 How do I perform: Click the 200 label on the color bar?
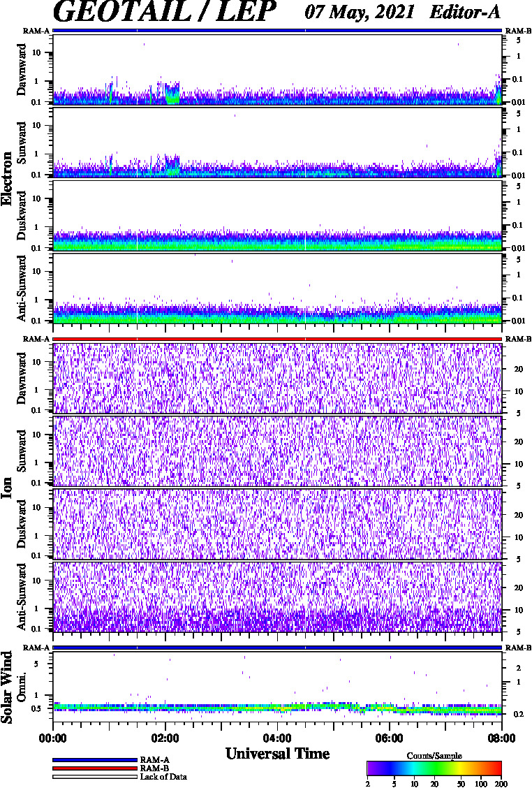[x=501, y=784]
